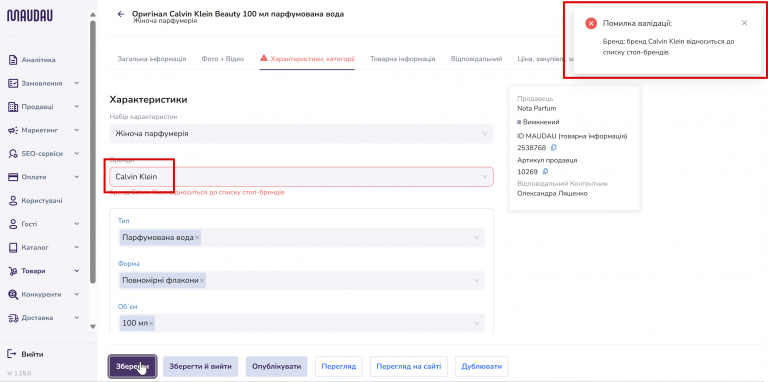
Task: Open the Форма dropdown arrow
Action: 477,281
